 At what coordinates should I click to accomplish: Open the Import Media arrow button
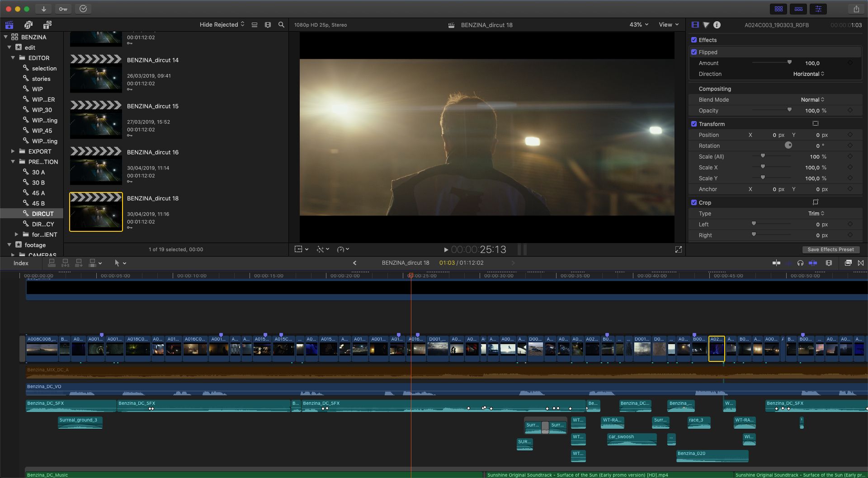(43, 9)
